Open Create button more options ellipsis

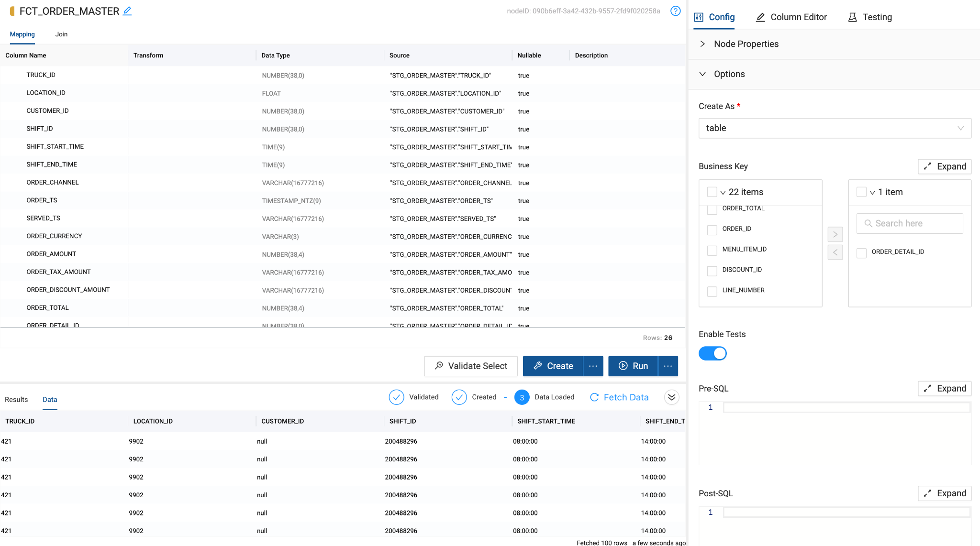tap(593, 366)
